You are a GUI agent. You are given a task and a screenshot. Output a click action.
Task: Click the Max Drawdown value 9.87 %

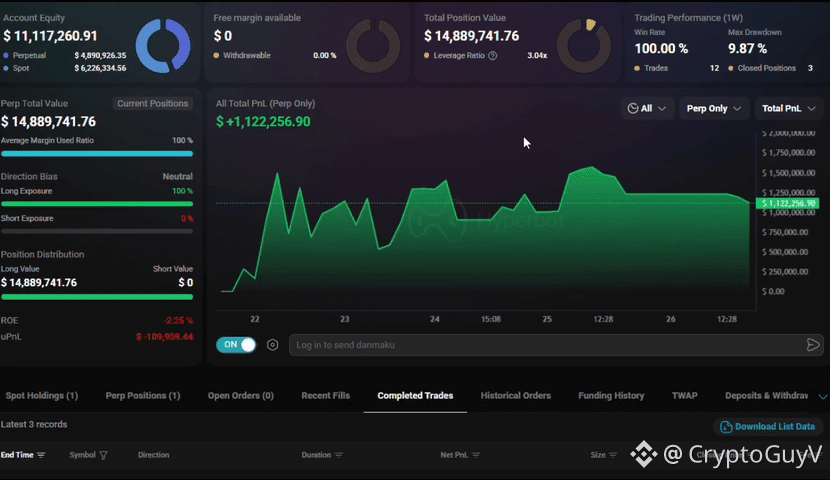coord(747,49)
